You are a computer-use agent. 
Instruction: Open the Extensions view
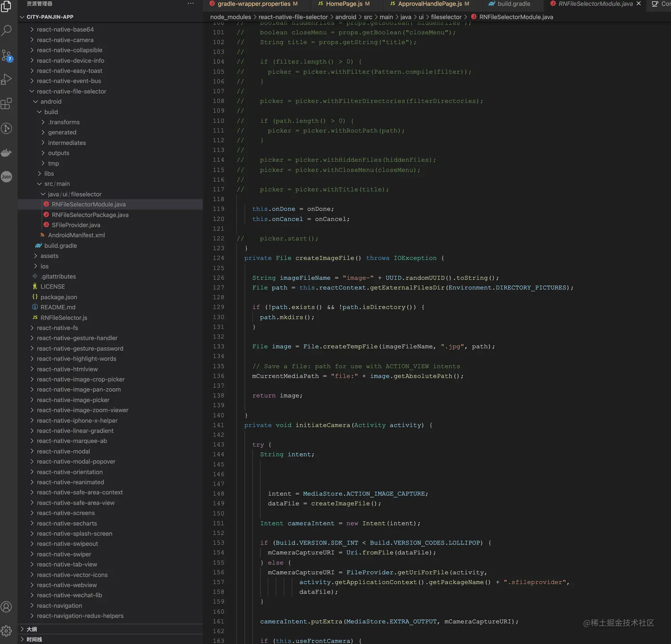[6, 104]
